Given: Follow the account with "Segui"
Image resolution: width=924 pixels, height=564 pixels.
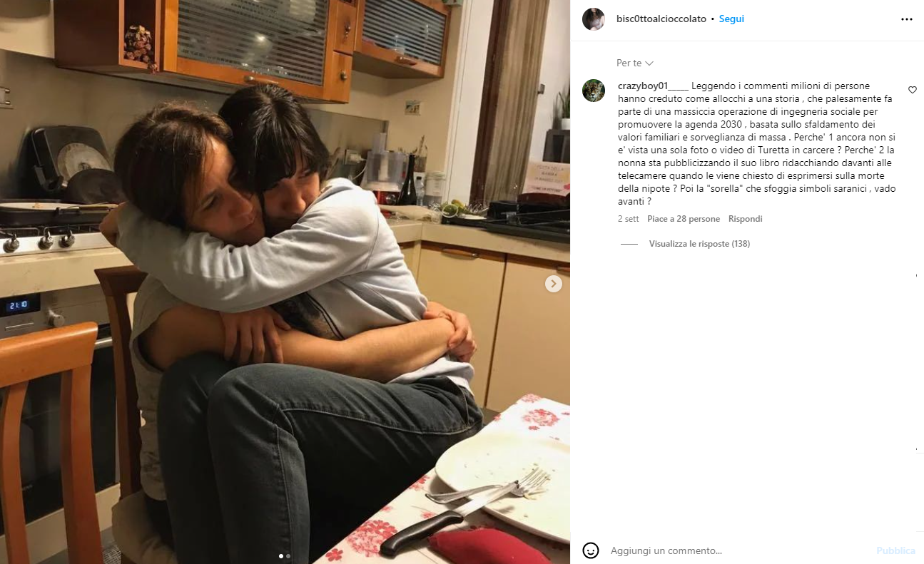Looking at the screenshot, I should 731,19.
